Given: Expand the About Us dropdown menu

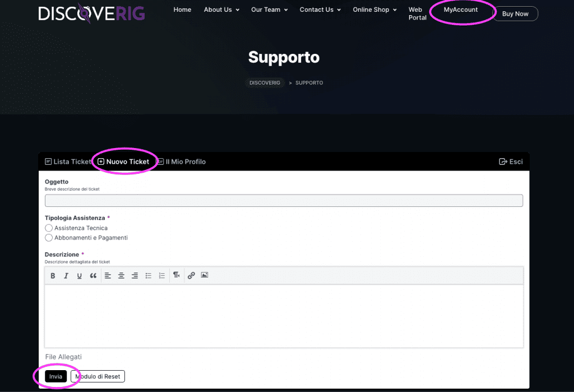Looking at the screenshot, I should [x=221, y=10].
